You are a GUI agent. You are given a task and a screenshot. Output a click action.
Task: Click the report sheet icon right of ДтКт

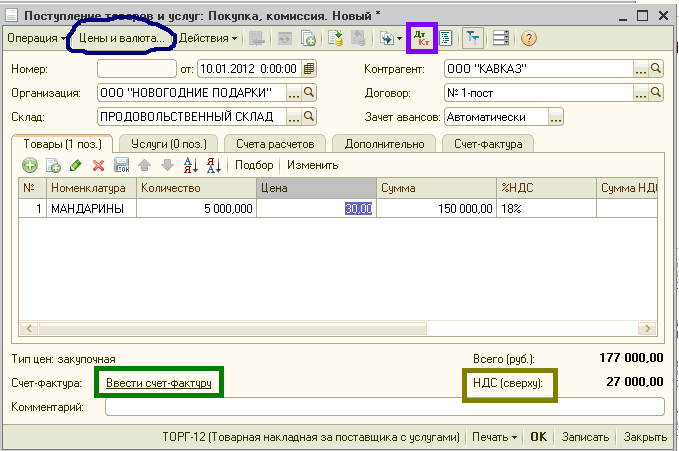[x=446, y=38]
